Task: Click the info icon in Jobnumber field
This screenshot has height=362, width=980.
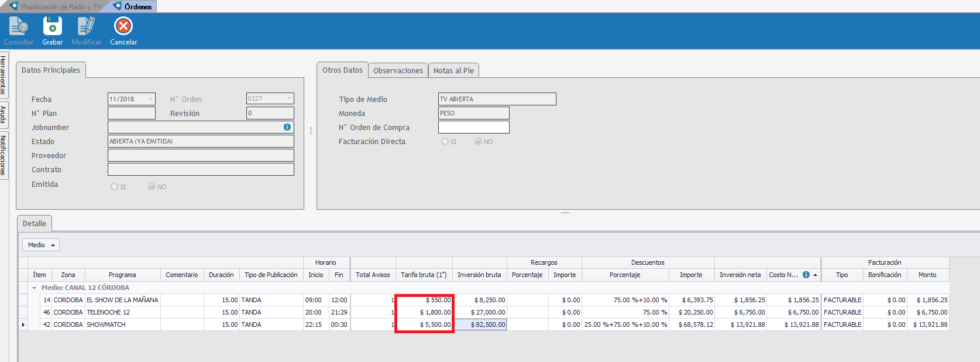Action: pyautogui.click(x=287, y=127)
